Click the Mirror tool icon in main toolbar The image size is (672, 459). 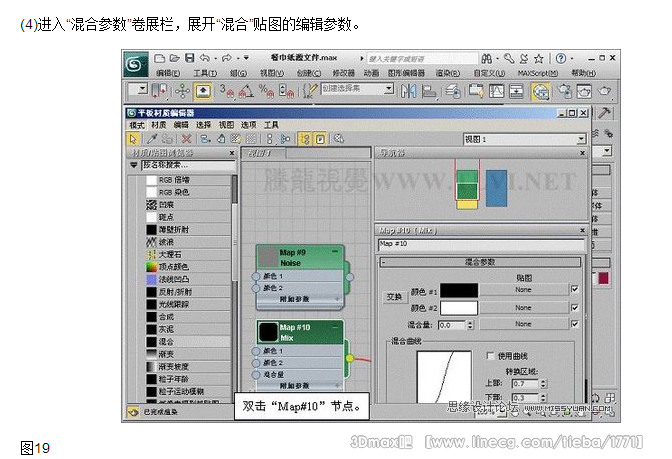pos(408,91)
